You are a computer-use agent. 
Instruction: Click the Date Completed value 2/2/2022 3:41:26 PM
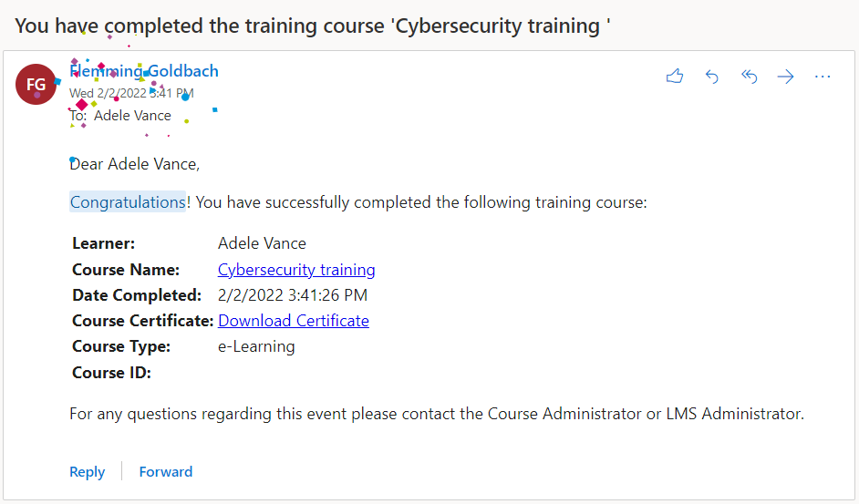tap(293, 295)
